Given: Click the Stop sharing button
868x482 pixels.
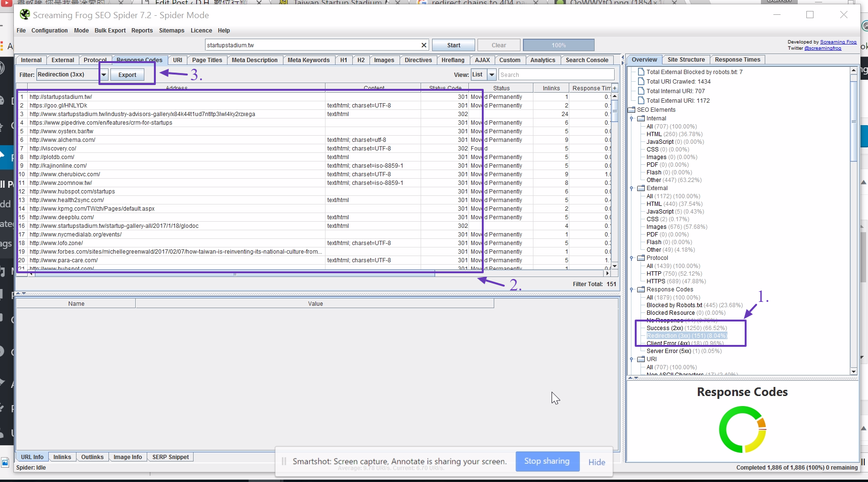Looking at the screenshot, I should point(547,461).
